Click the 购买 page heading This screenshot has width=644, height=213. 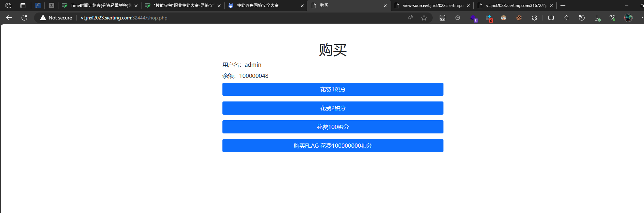click(x=333, y=50)
